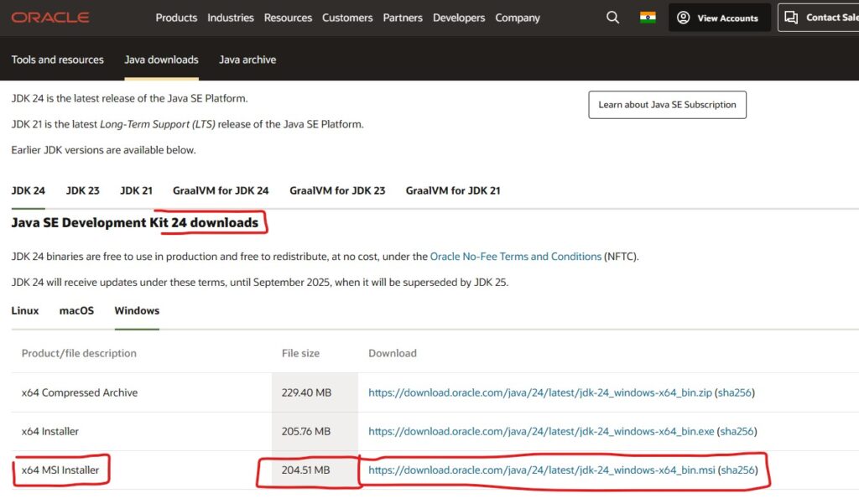Switch to the macOS platform tab

(x=76, y=310)
